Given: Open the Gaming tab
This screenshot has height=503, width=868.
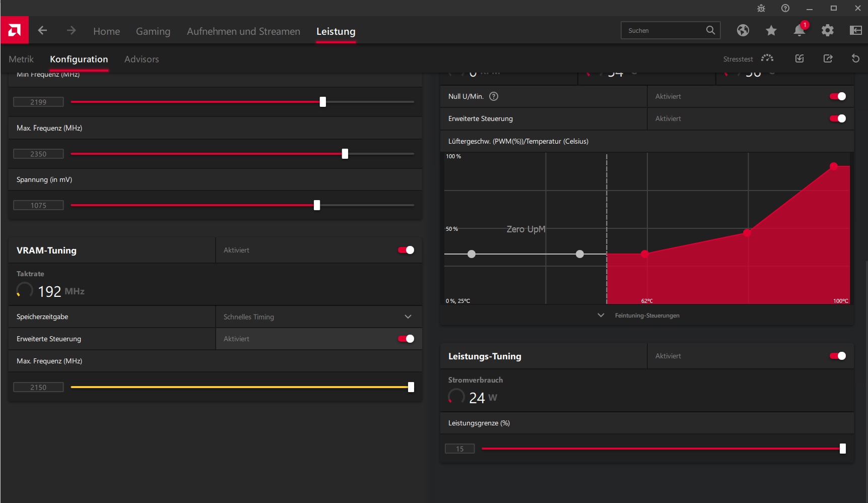Looking at the screenshot, I should [153, 31].
